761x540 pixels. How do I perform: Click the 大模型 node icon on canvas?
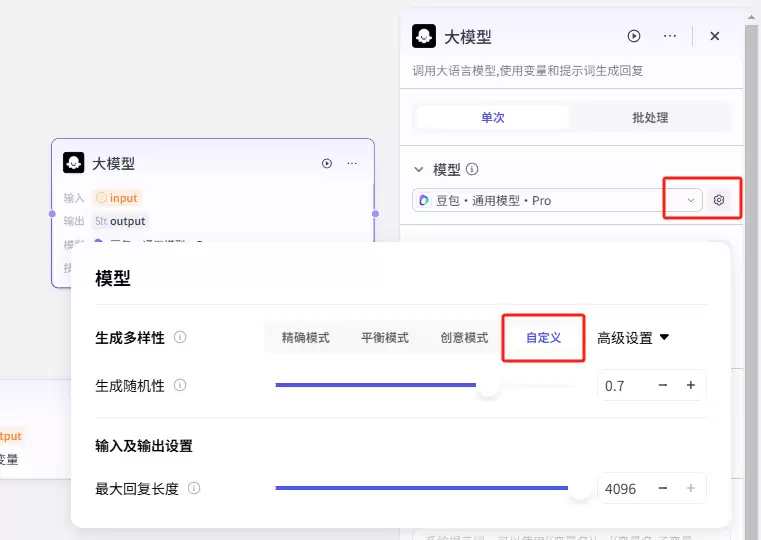pyautogui.click(x=73, y=163)
